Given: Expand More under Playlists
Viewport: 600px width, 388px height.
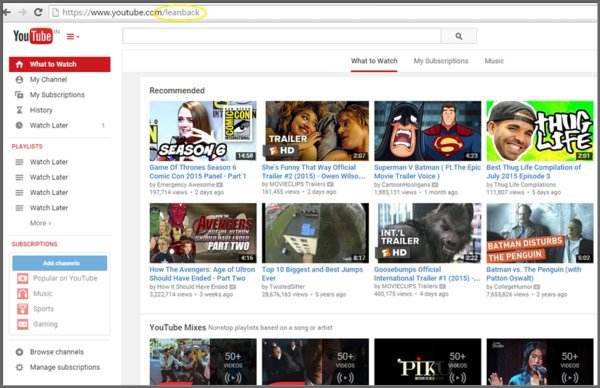Looking at the screenshot, I should click(40, 223).
